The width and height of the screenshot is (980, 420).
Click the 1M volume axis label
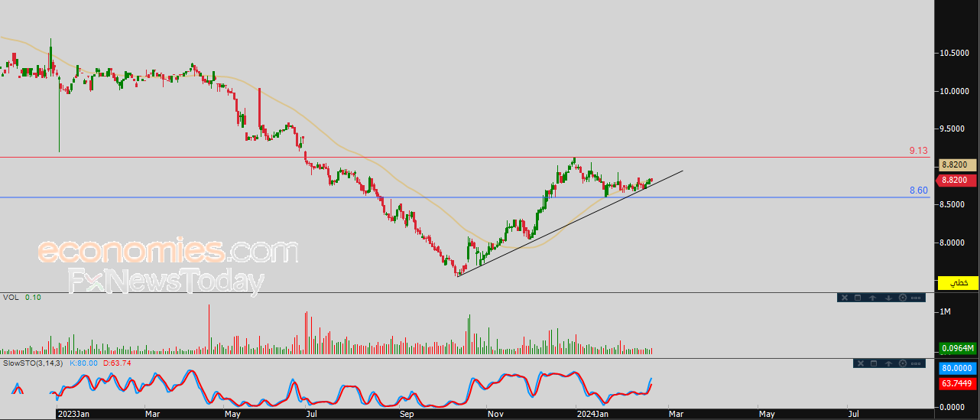click(946, 311)
